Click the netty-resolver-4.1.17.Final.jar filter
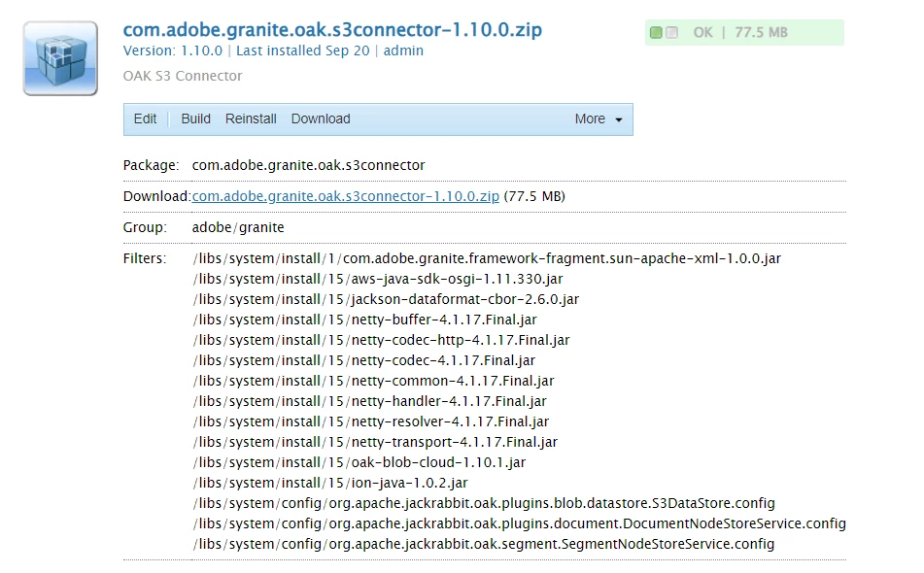924x573 pixels. click(x=370, y=421)
